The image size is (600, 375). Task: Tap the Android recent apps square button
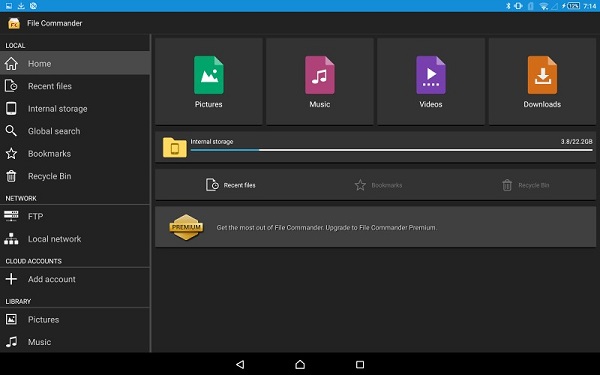[360, 364]
